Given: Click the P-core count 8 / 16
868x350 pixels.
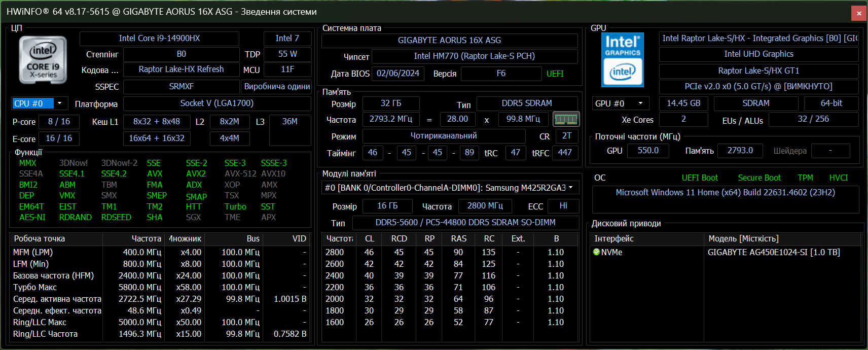Looking at the screenshot, I should pos(59,122).
